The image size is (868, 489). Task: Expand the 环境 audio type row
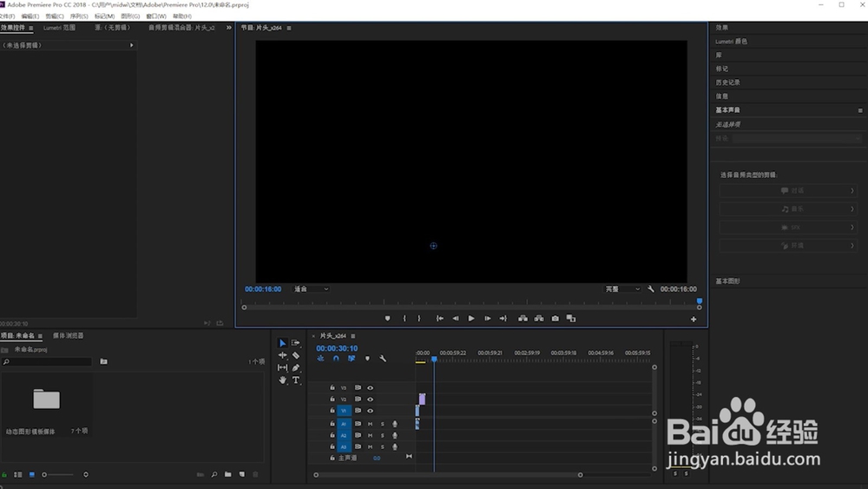[x=788, y=245]
